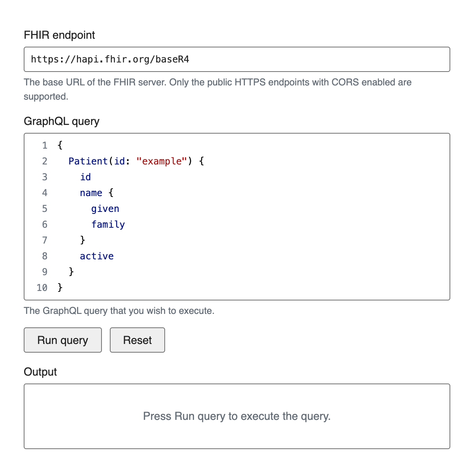Viewport: 474px width, 476px height.
Task: Click the Reset button
Action: [x=137, y=340]
